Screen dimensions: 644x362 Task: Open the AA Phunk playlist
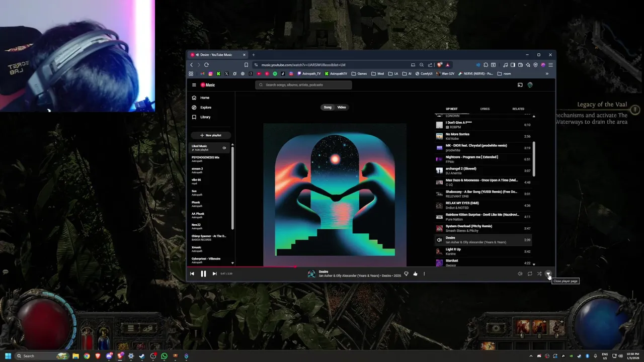click(x=210, y=215)
